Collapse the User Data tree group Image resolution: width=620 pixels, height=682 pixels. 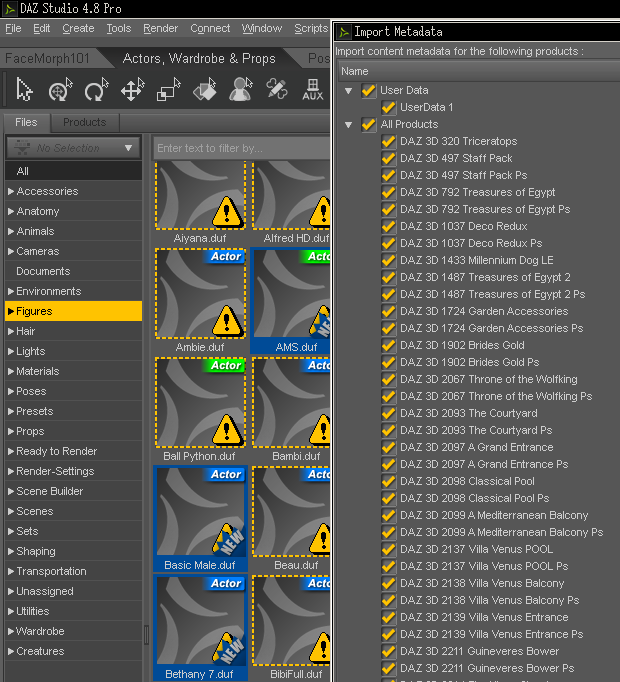pyautogui.click(x=349, y=91)
